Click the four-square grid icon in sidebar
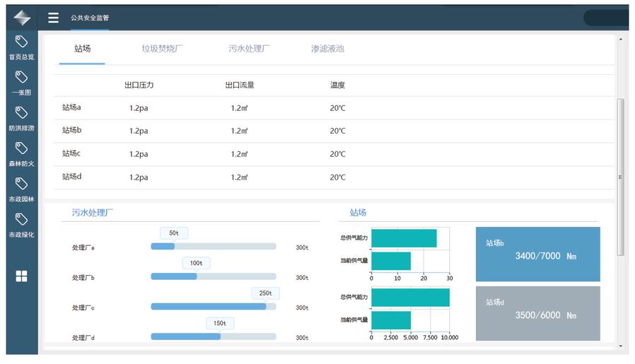The image size is (635, 364). tap(21, 276)
